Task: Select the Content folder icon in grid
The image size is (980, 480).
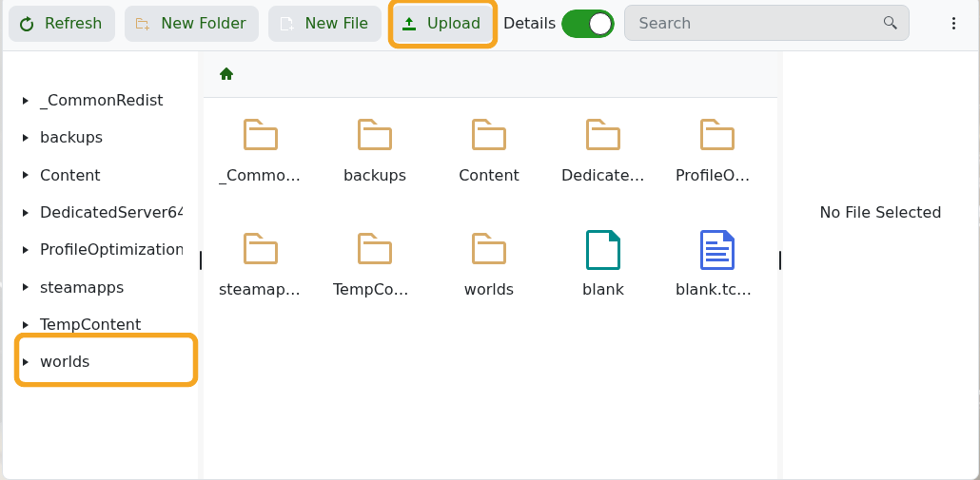Action: (489, 135)
